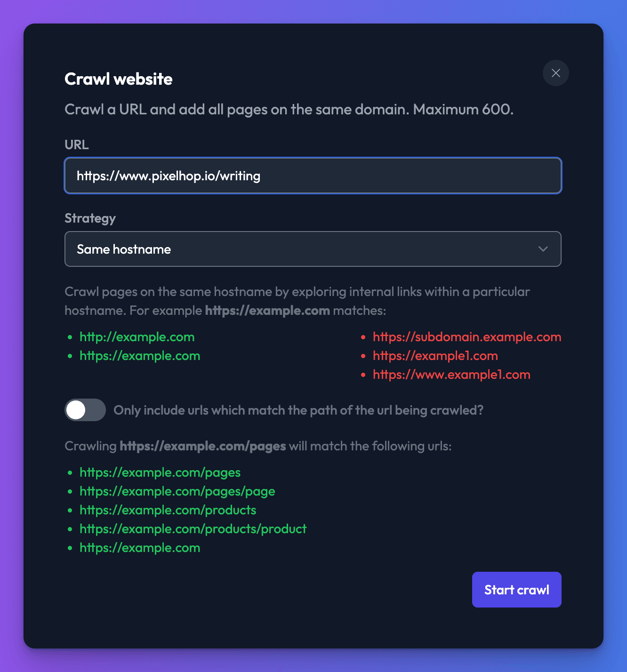
Task: Click https://example.com/pages/page link
Action: tap(177, 491)
